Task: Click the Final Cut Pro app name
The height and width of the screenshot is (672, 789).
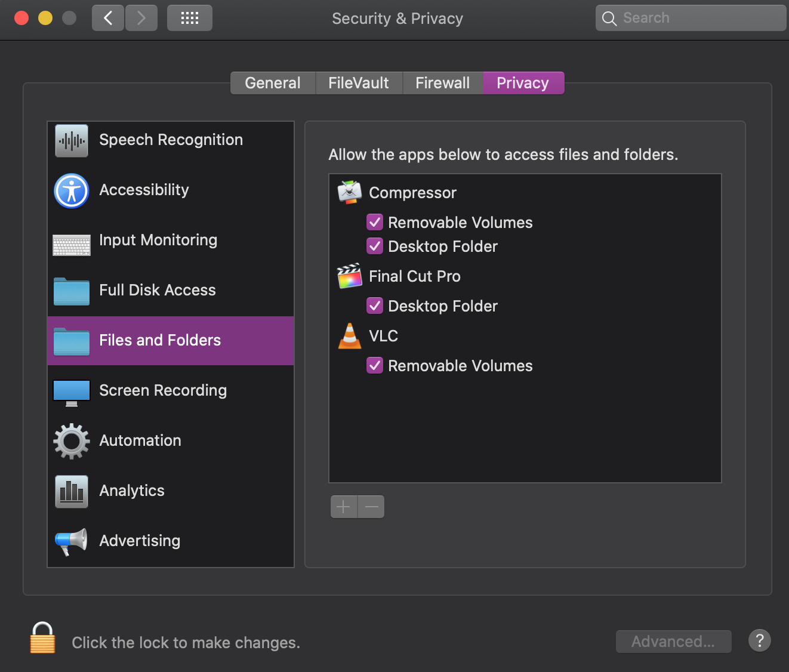Action: coord(415,276)
